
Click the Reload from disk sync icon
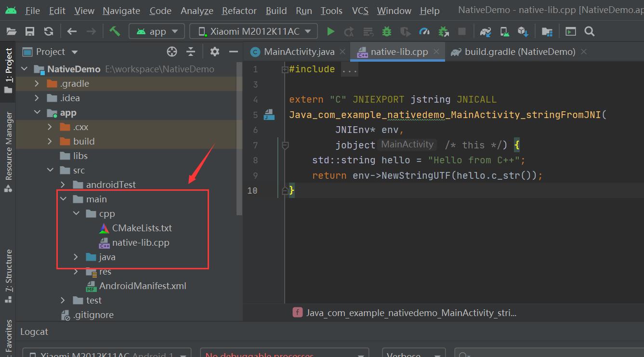[49, 31]
